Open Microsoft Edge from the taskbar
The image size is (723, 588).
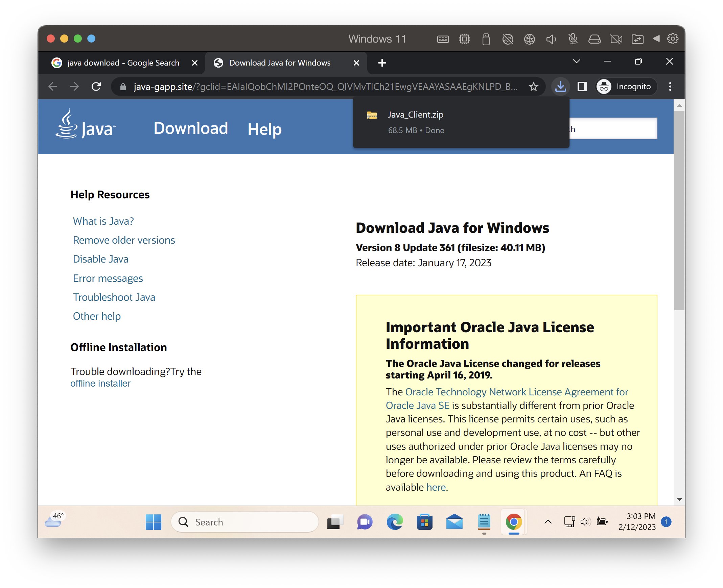(x=395, y=522)
